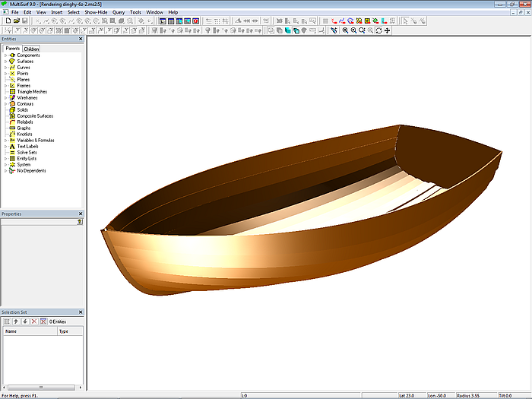Expand the Surfaces tree node
Image resolution: width=532 pixels, height=399 pixels.
pos(5,62)
